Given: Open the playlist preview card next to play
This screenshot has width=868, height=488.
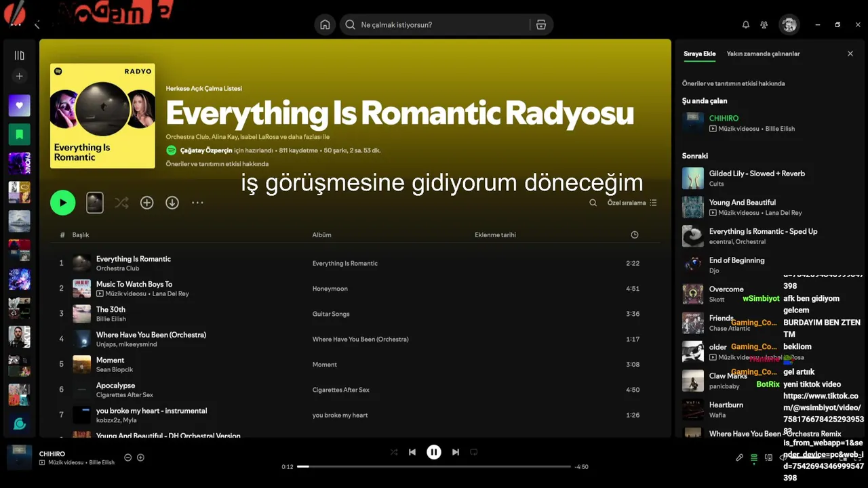Looking at the screenshot, I should coord(95,203).
